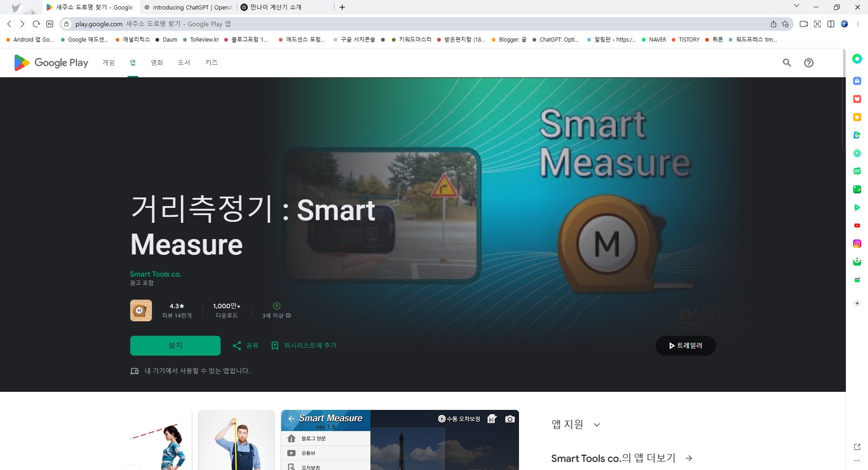Add a new item with the sidebar plus button
The image size is (868, 470).
pos(857,303)
